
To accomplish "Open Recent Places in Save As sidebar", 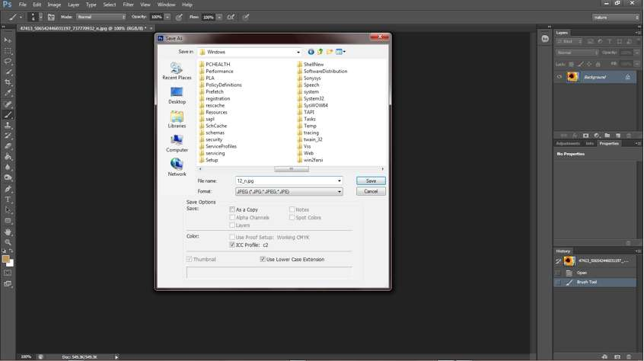I will pos(177,71).
